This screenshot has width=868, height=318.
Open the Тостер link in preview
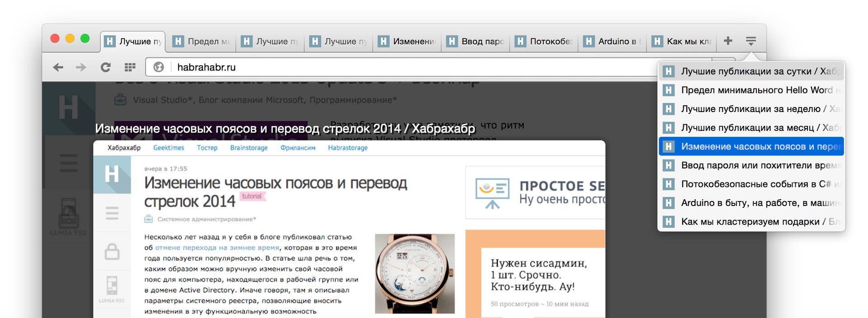pos(207,148)
